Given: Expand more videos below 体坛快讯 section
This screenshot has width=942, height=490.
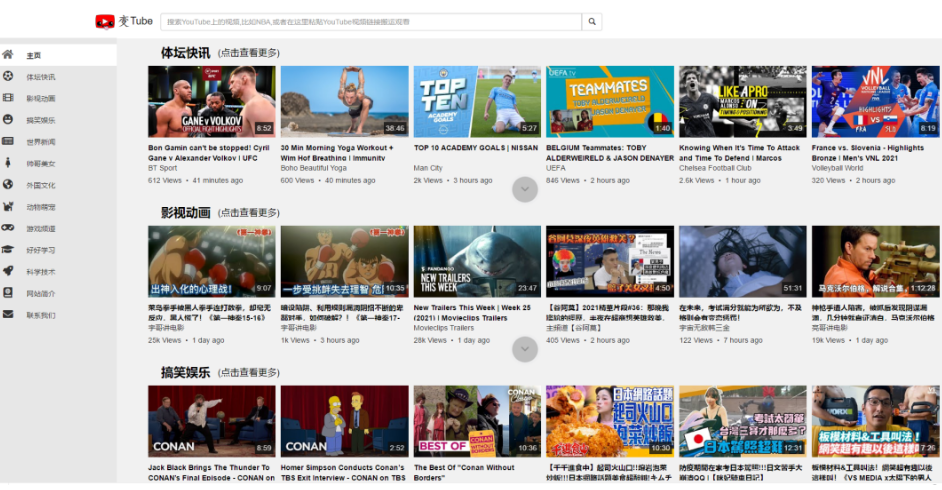Looking at the screenshot, I should [x=525, y=189].
